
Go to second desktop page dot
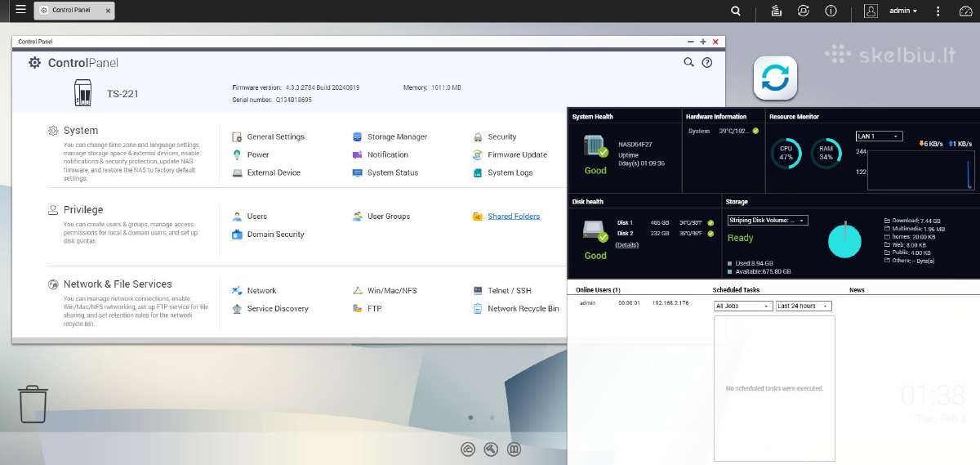[492, 418]
